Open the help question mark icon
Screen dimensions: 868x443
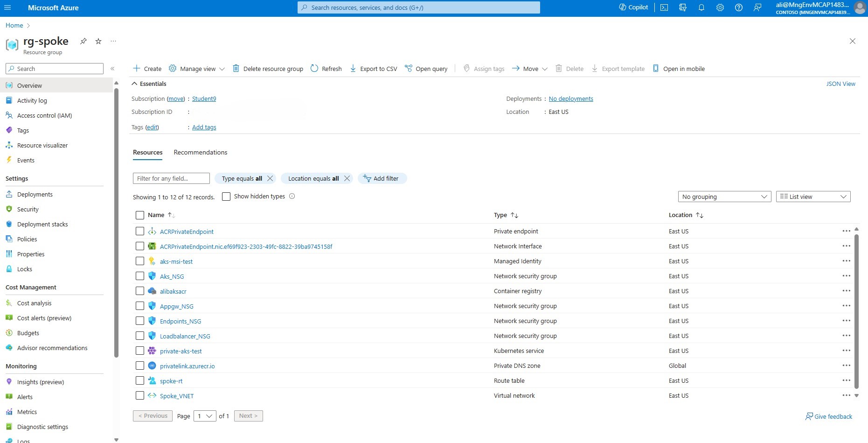(x=739, y=7)
